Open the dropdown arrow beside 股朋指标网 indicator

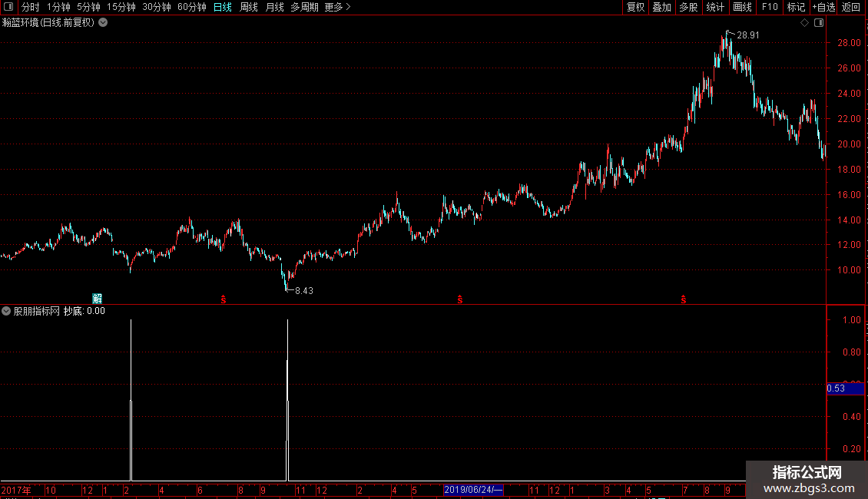[6, 311]
